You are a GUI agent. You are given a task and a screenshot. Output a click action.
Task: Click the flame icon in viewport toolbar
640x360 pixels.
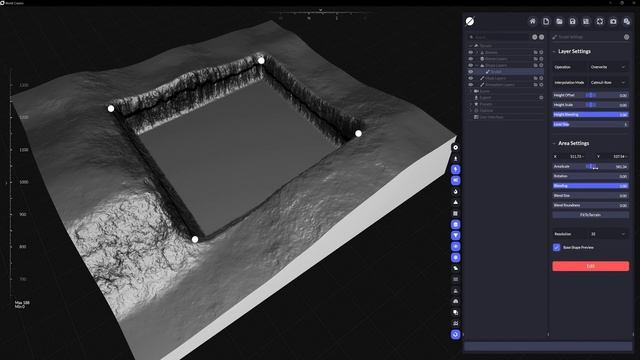click(456, 191)
